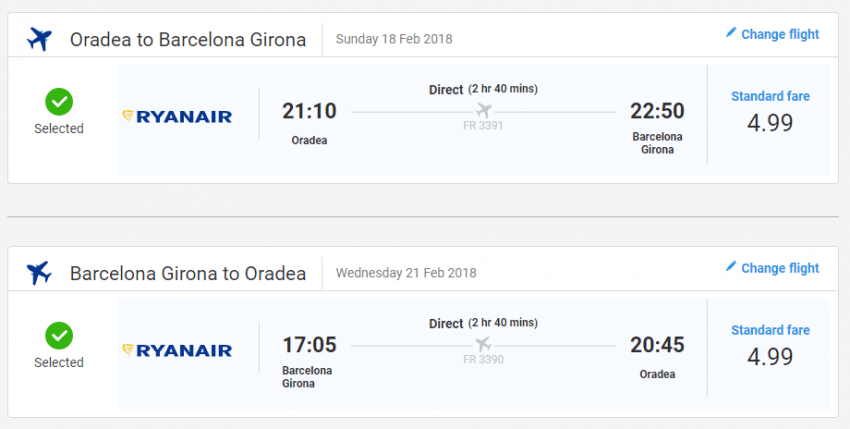The width and height of the screenshot is (850, 429).
Task: Click the 20:45 Oradea arrival time
Action: [x=657, y=346]
